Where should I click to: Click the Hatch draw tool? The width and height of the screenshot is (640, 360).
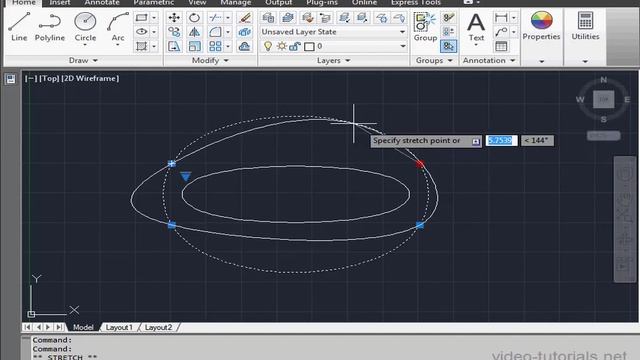pyautogui.click(x=142, y=46)
